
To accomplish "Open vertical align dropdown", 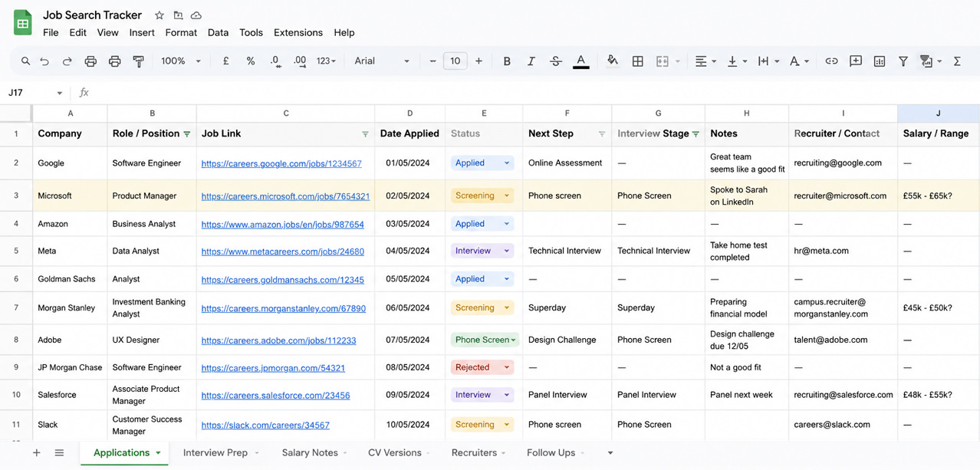I will (736, 61).
